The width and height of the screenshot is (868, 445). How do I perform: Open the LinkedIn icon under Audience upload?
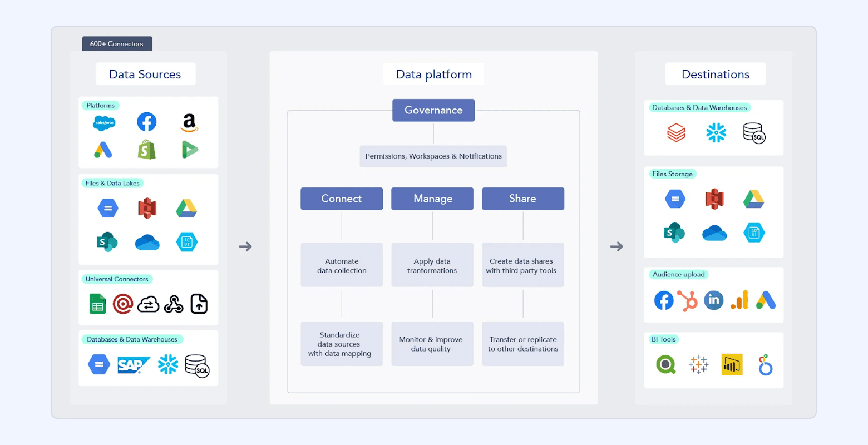pyautogui.click(x=714, y=300)
